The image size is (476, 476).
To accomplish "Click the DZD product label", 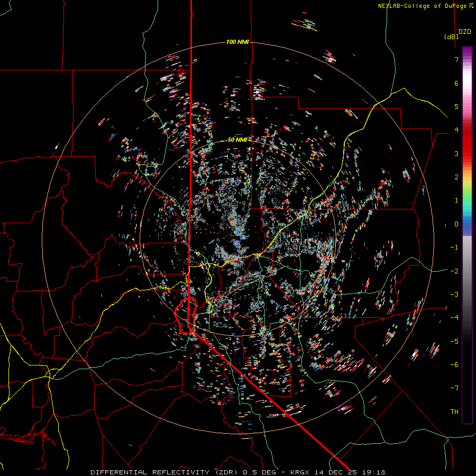I will 465,32.
